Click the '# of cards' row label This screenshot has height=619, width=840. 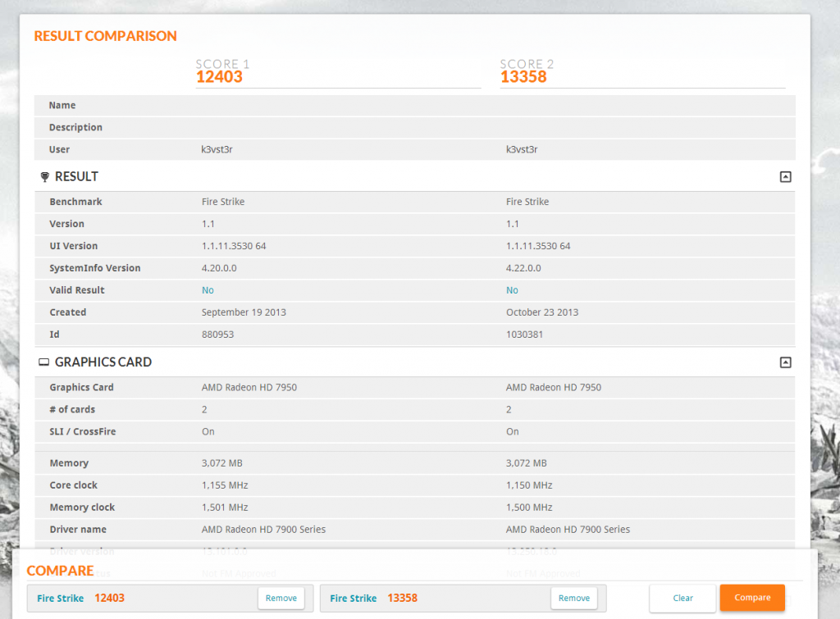72,410
